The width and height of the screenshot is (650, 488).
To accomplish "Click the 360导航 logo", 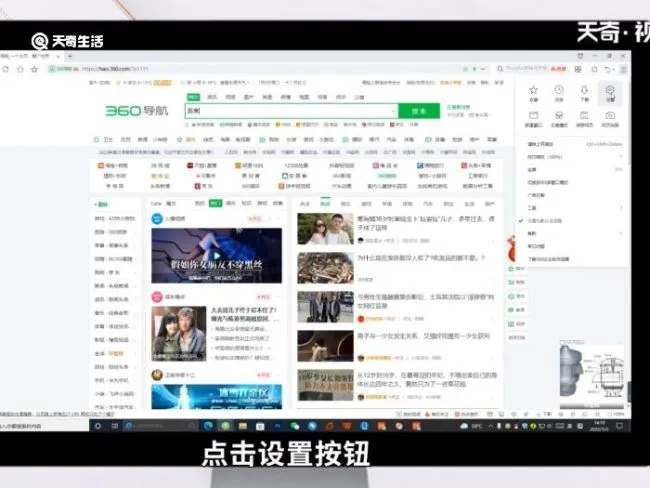I will pos(136,111).
